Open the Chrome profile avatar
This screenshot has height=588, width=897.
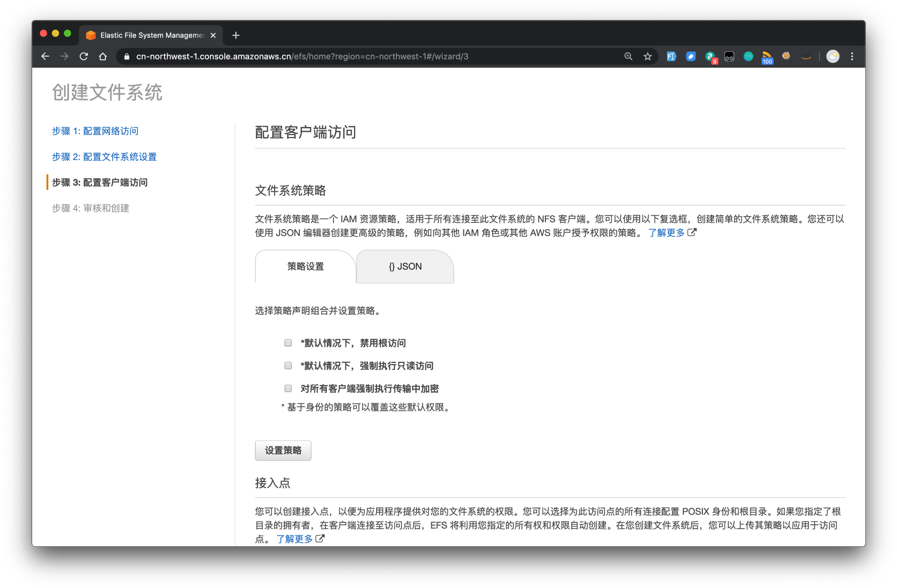coord(833,57)
